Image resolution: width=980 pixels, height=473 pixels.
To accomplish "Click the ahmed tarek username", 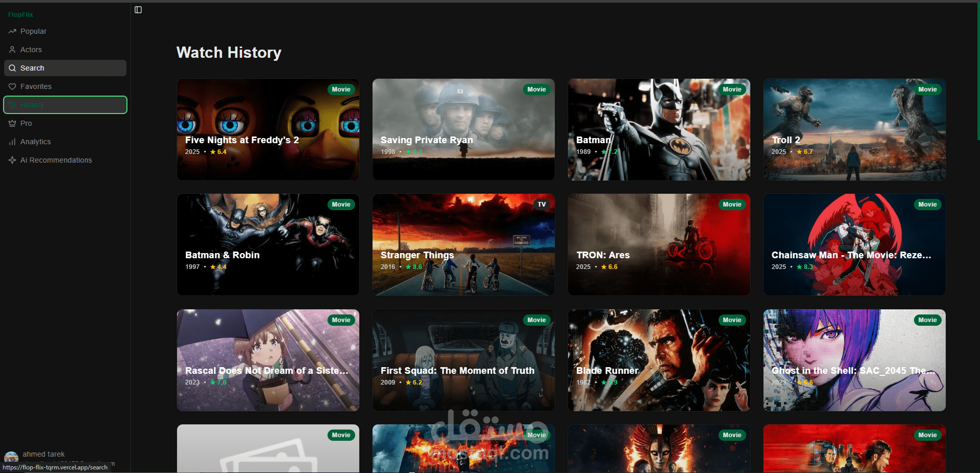I will [x=43, y=454].
